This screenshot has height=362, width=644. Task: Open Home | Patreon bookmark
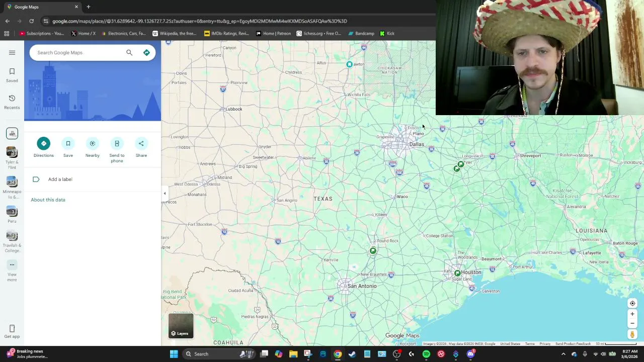(x=273, y=34)
